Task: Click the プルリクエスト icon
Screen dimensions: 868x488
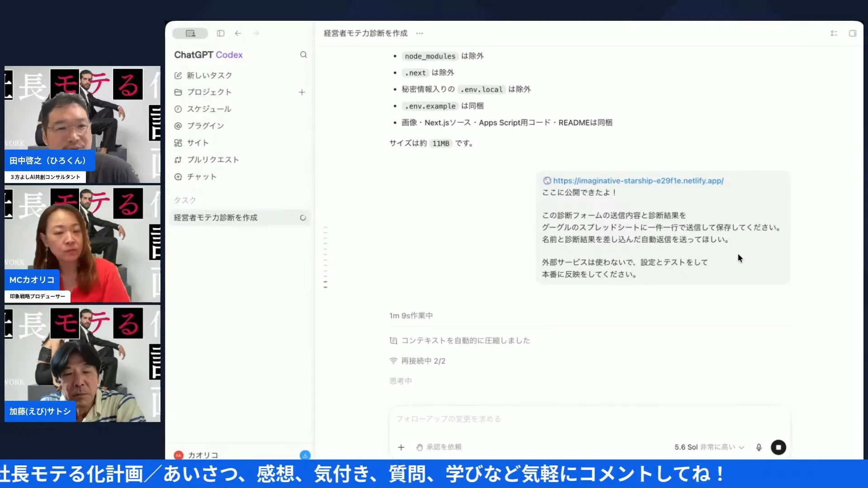Action: [x=178, y=160]
